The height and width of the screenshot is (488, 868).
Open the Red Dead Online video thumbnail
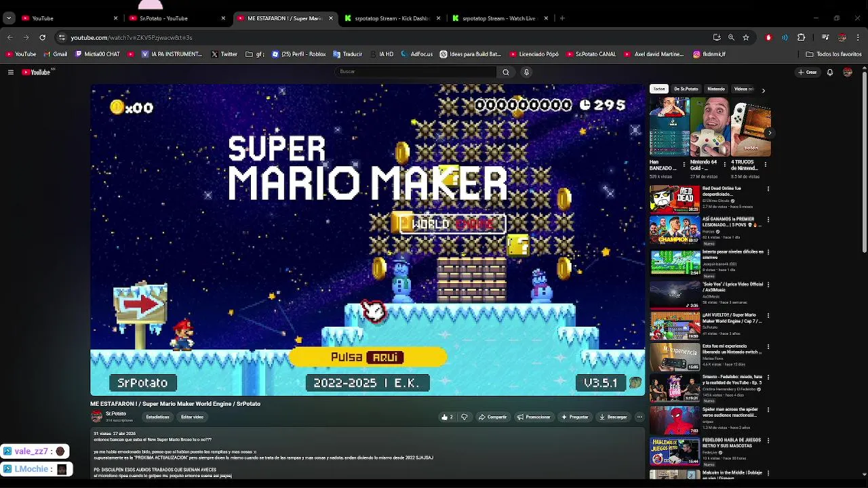tap(675, 199)
